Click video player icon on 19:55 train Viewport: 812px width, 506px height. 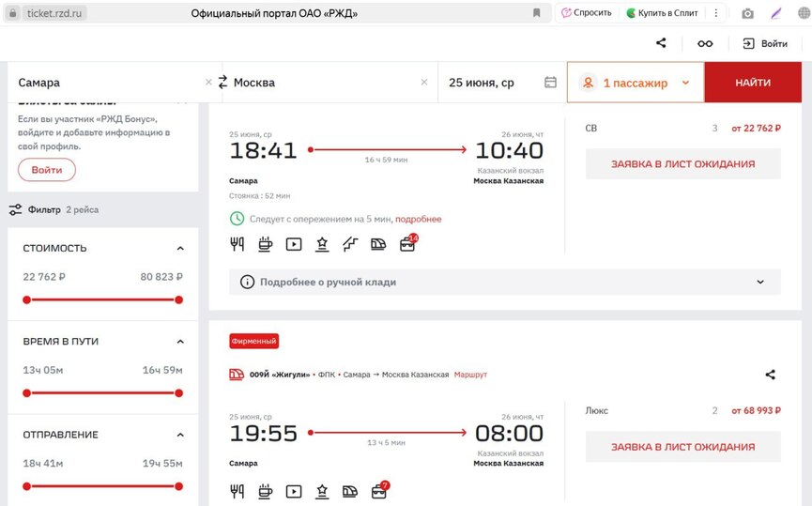[294, 491]
